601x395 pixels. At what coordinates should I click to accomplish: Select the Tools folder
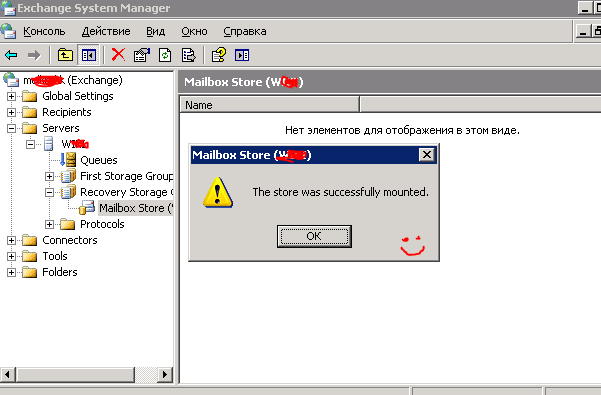coord(55,256)
